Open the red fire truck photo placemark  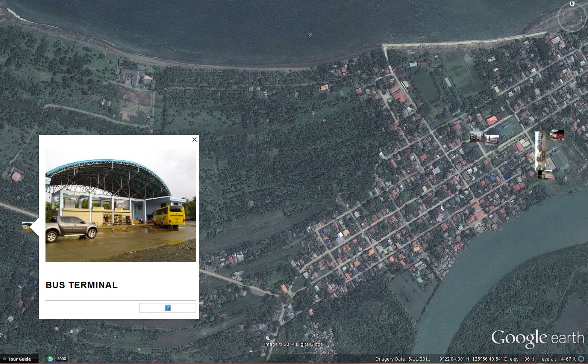pos(557,135)
